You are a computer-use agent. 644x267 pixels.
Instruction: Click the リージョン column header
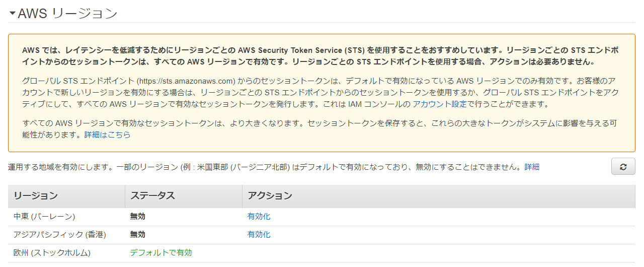[x=36, y=196]
